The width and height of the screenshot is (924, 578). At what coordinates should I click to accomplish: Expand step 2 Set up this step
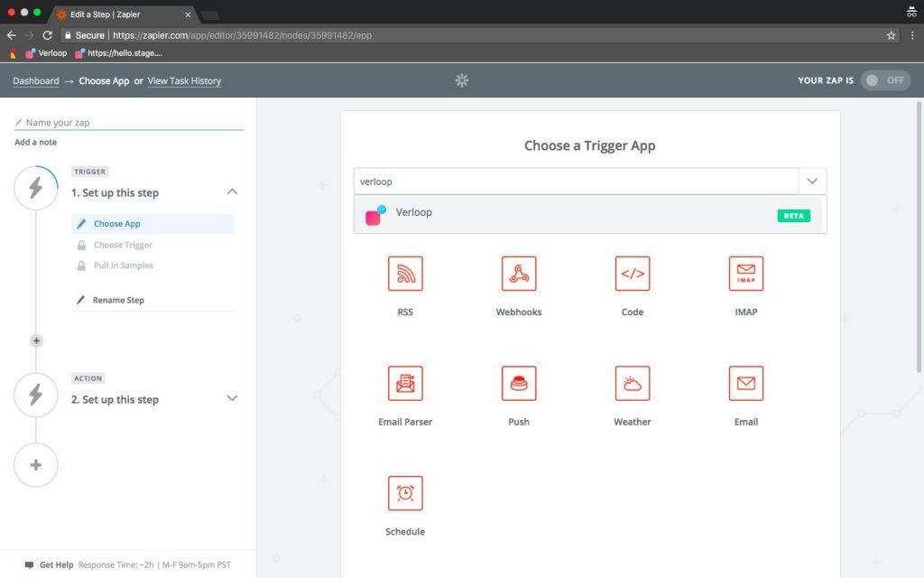232,398
